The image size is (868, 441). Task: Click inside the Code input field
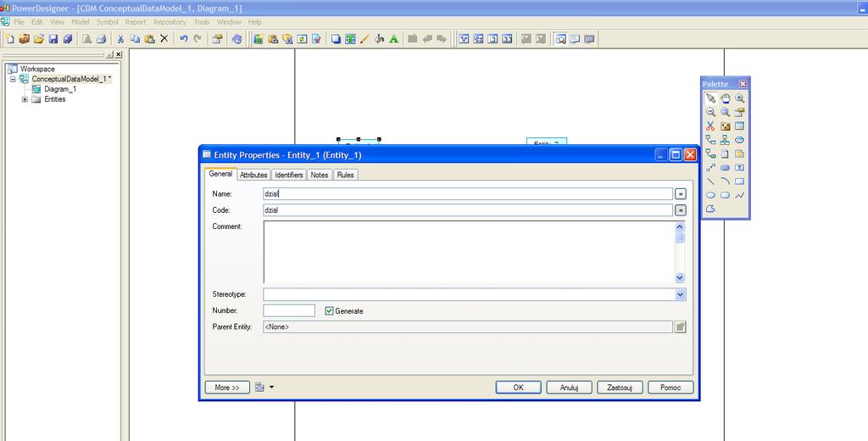click(x=468, y=210)
